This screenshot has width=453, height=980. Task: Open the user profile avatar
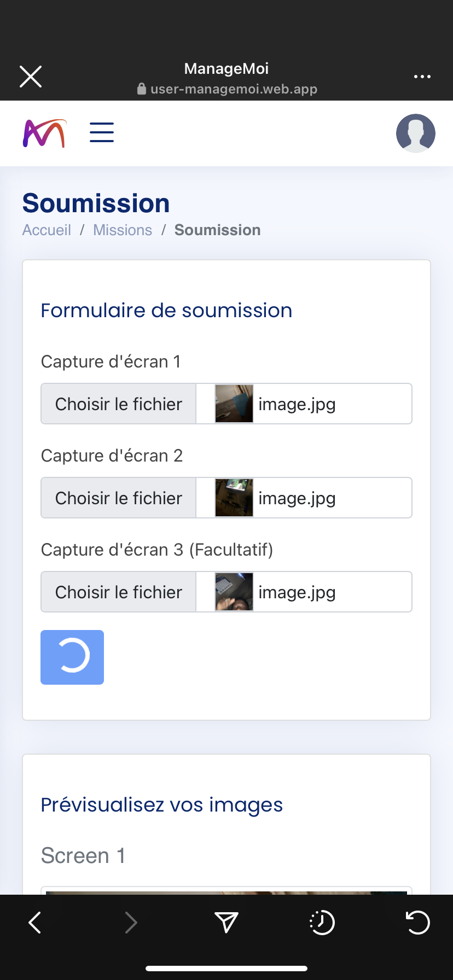click(x=415, y=133)
